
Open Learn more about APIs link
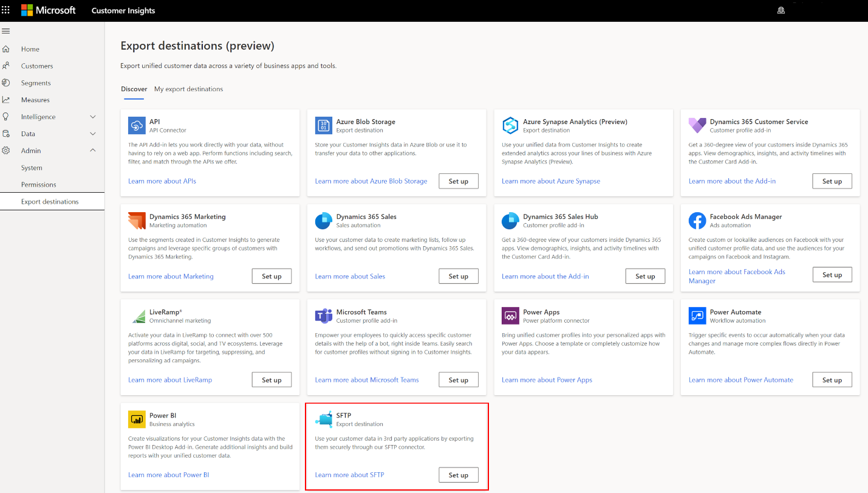click(x=162, y=181)
